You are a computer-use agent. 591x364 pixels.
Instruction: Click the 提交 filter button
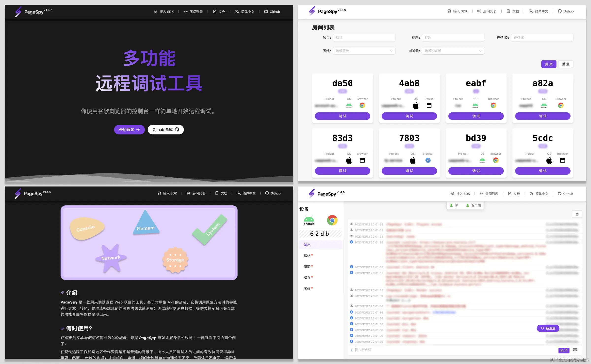point(549,64)
